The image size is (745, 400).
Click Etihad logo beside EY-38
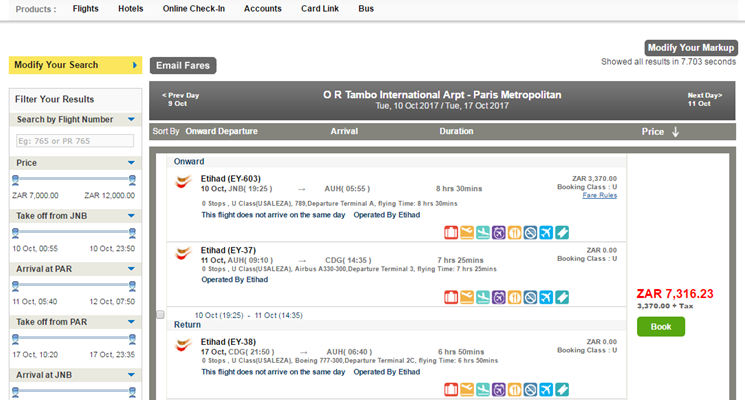coord(183,345)
